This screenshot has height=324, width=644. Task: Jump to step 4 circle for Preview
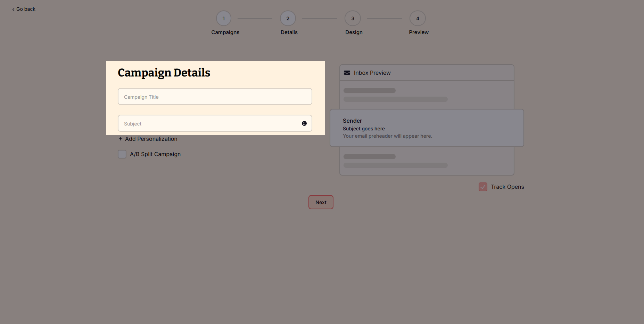418,18
